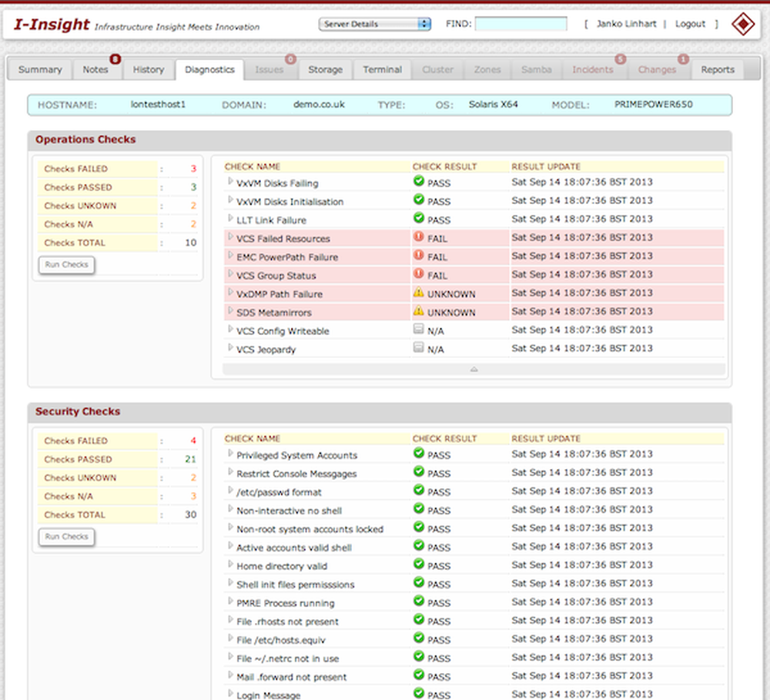The height and width of the screenshot is (700, 770).
Task: Expand the LLT Link Failure check details
Action: (x=230, y=219)
